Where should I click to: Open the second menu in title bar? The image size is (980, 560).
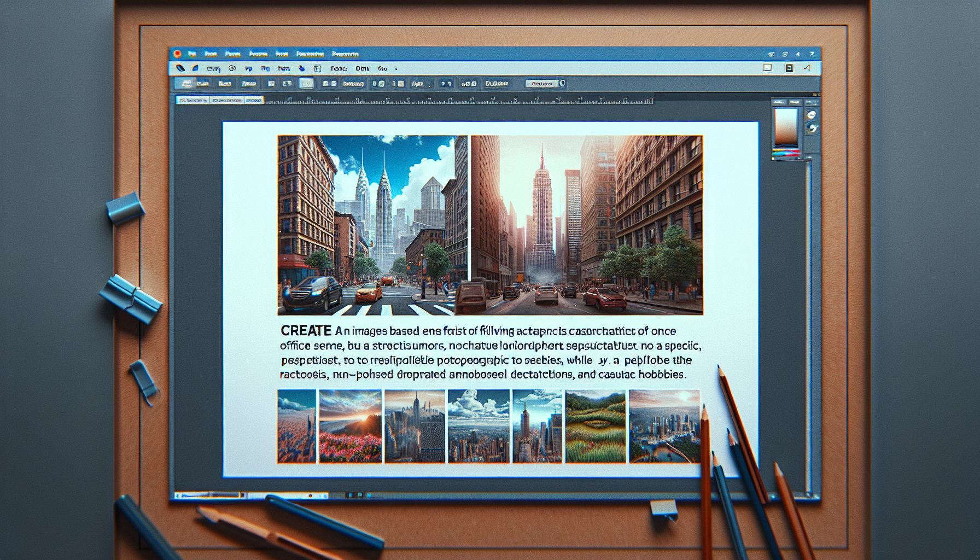coord(211,54)
